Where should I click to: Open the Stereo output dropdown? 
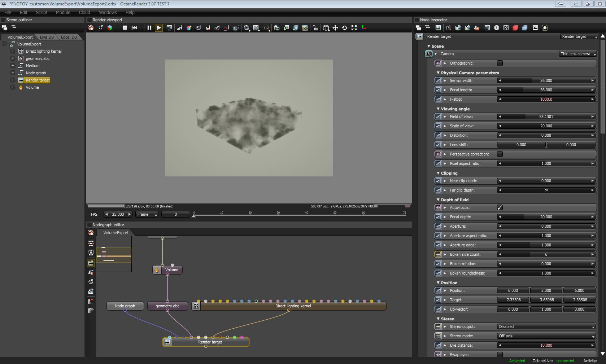pyautogui.click(x=546, y=326)
